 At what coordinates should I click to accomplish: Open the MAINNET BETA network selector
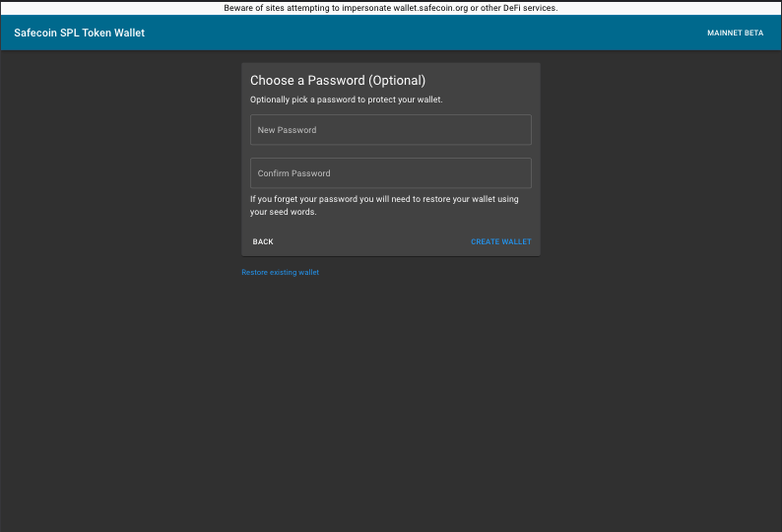point(735,33)
